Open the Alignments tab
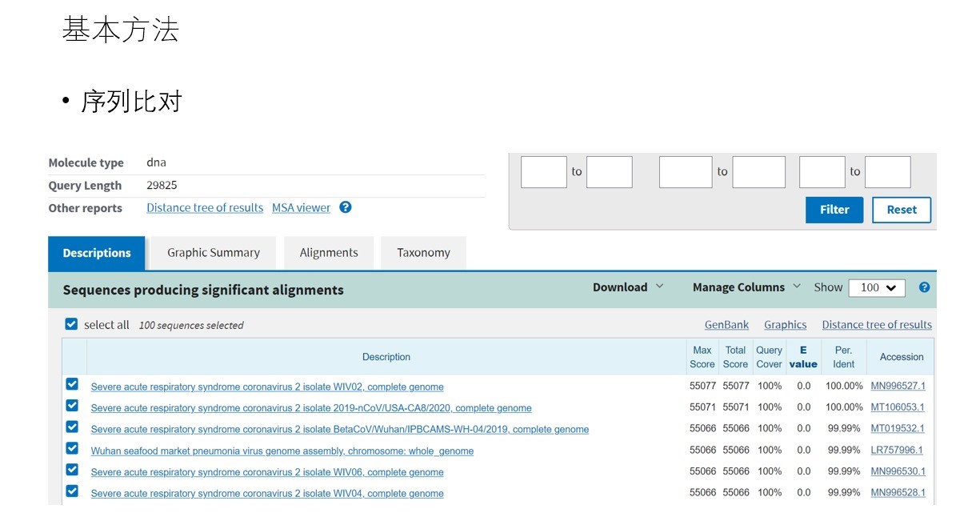The image size is (980, 525). (x=329, y=253)
